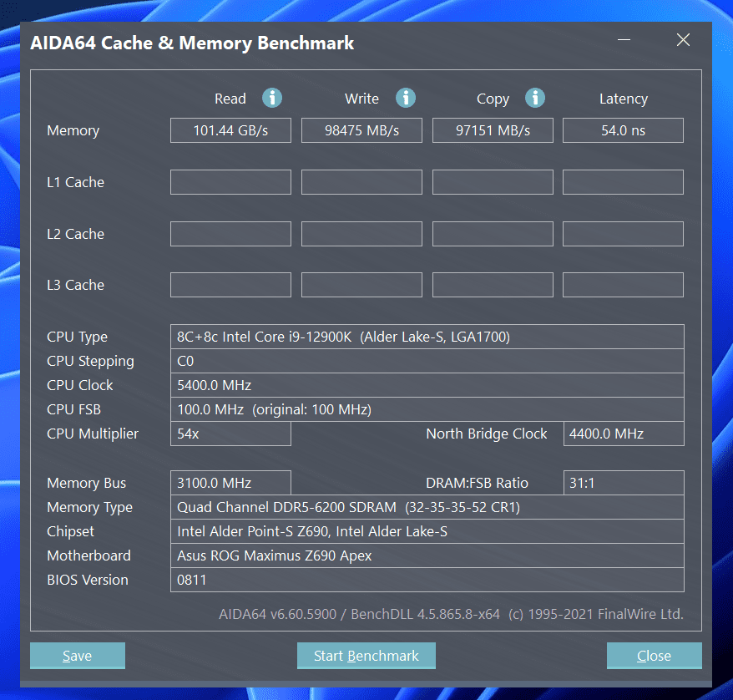Click the Write column info icon
The width and height of the screenshot is (733, 700).
click(x=406, y=99)
